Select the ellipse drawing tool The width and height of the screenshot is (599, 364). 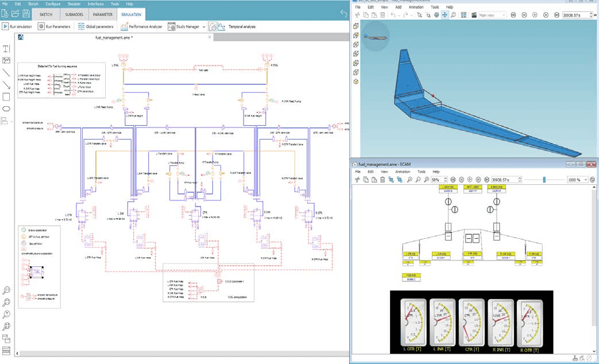(6, 109)
